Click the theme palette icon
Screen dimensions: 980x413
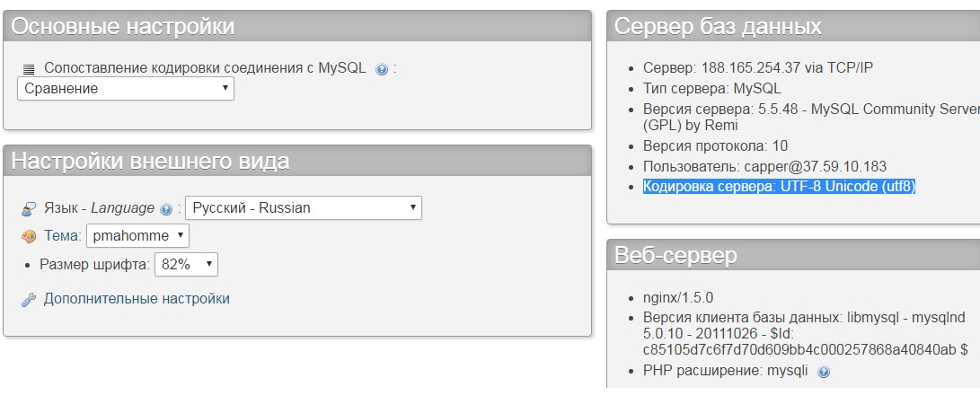click(x=29, y=236)
